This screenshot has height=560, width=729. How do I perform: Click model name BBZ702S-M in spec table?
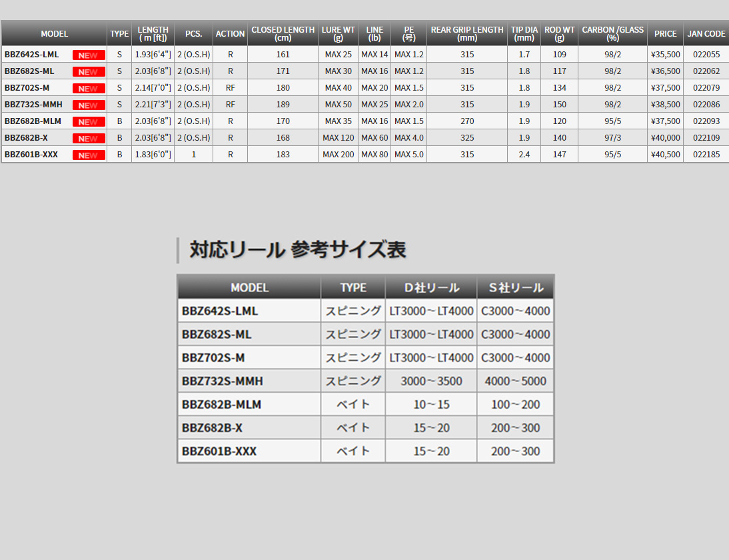pos(27,88)
